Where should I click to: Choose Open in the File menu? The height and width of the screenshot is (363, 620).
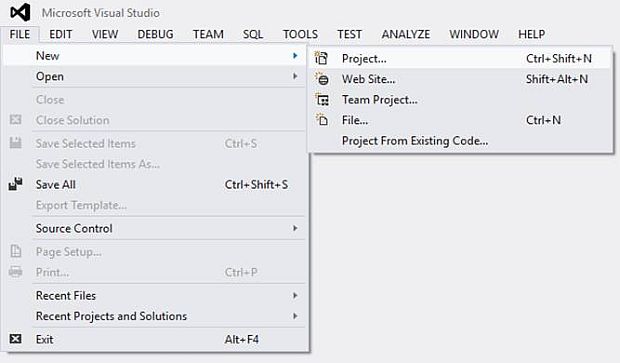(155, 76)
